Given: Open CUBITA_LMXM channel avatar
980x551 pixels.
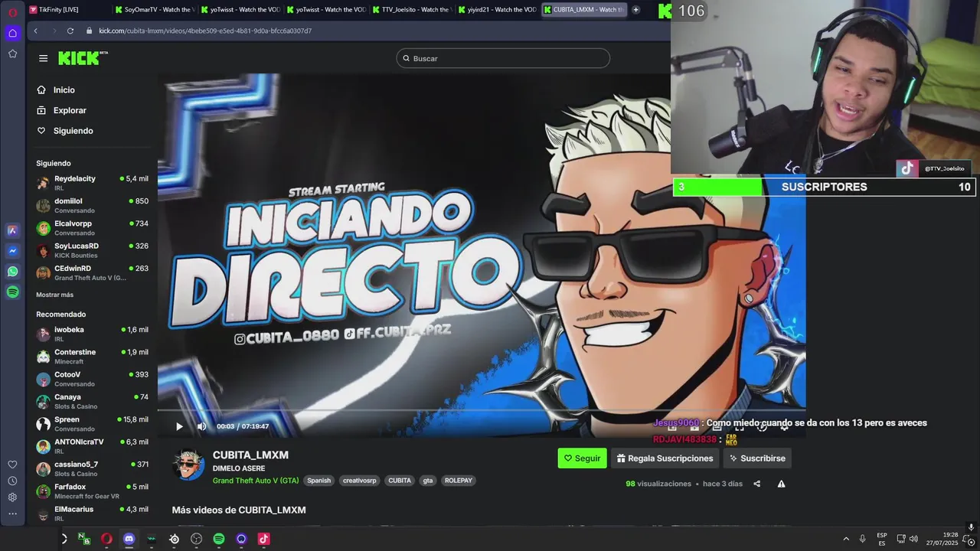Looking at the screenshot, I should [x=188, y=465].
